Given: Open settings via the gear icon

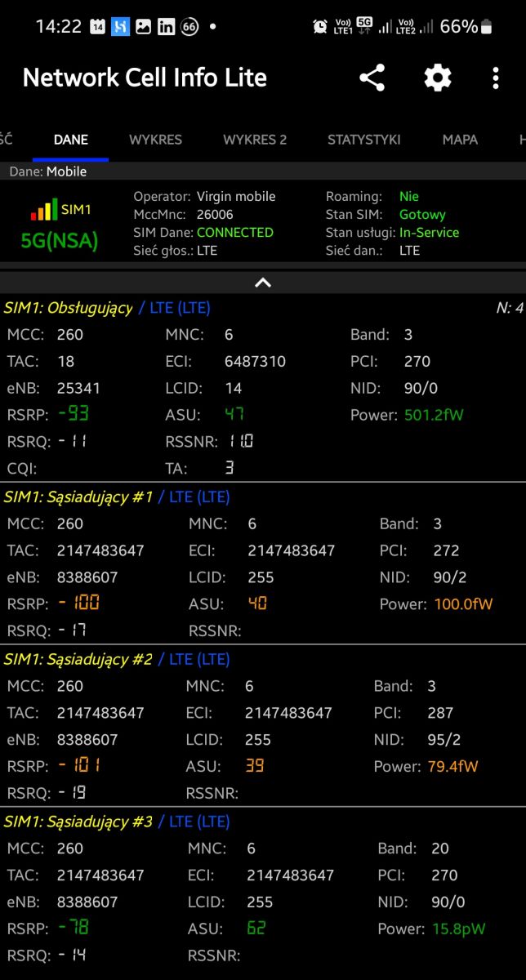Looking at the screenshot, I should 438,78.
